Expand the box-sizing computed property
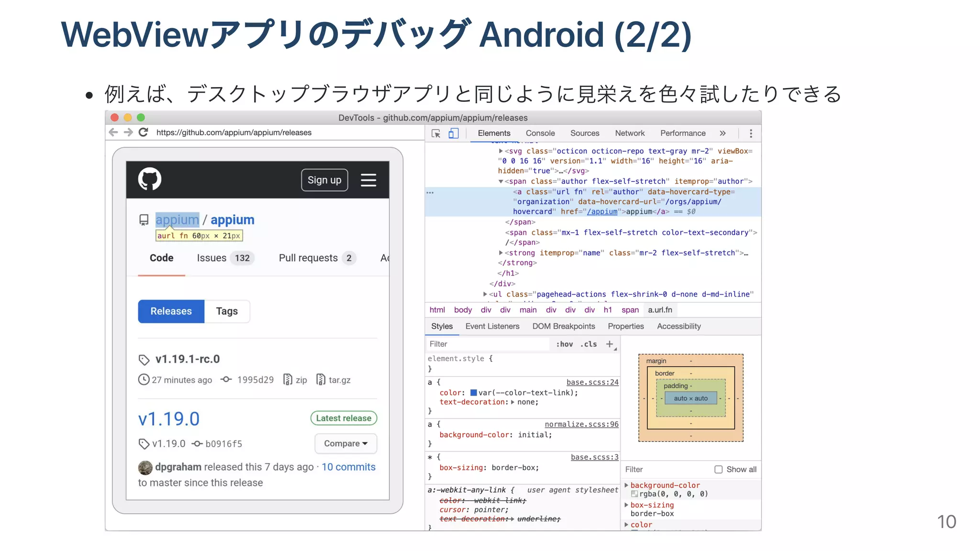980x551 pixels. click(626, 505)
